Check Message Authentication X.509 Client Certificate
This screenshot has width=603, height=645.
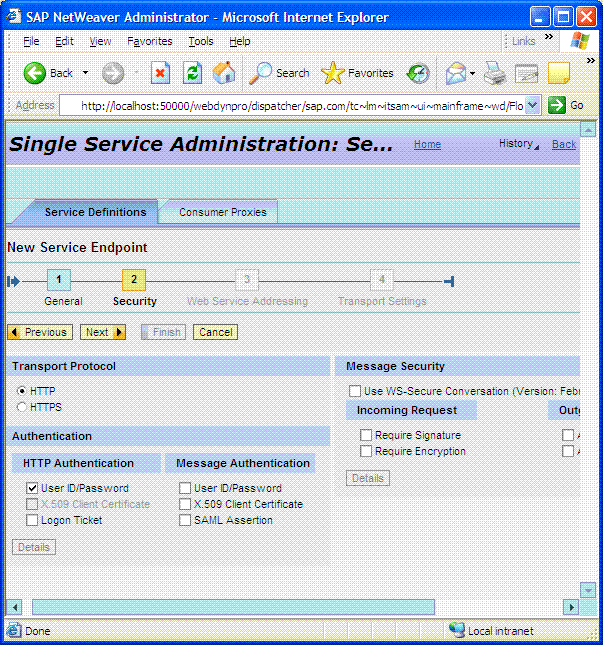click(185, 504)
